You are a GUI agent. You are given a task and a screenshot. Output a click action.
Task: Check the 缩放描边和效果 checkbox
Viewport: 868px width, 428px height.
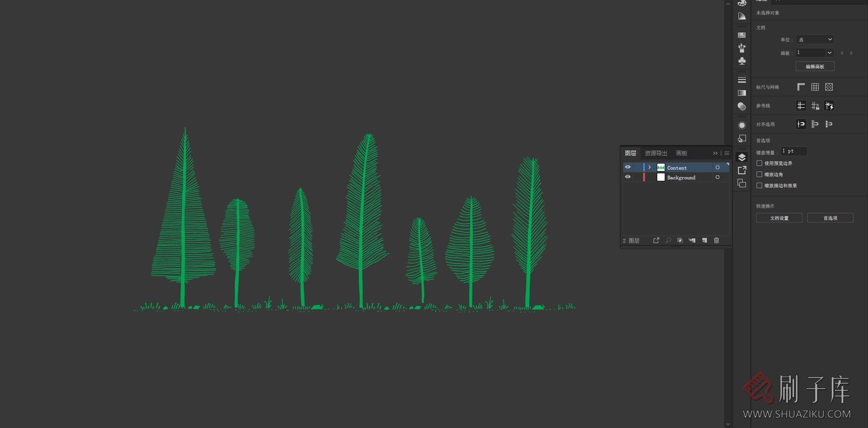[759, 185]
